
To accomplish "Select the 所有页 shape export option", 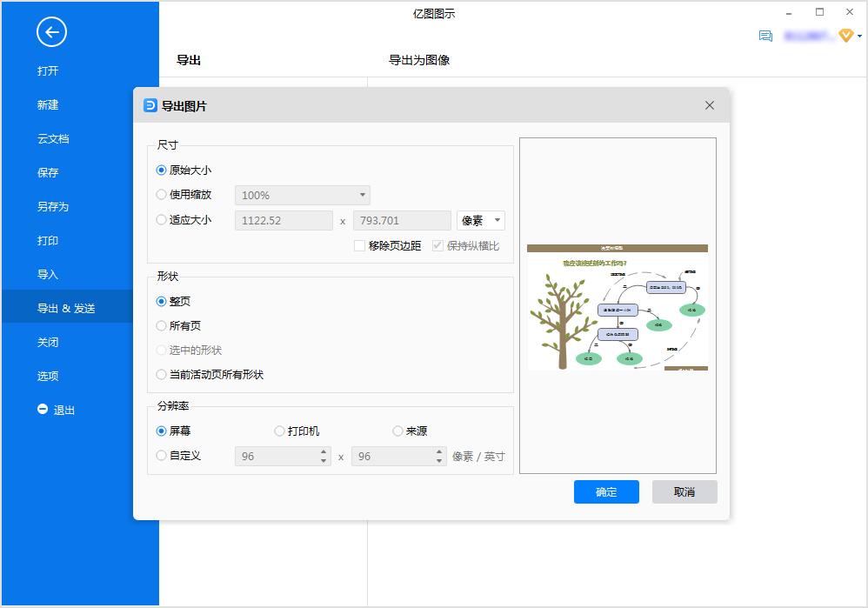I will [x=161, y=326].
